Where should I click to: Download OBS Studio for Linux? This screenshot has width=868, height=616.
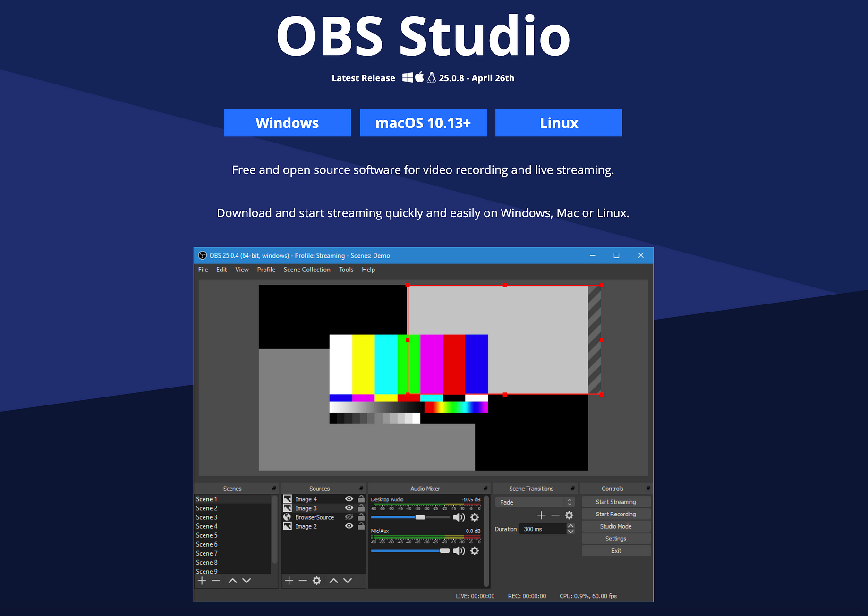pyautogui.click(x=559, y=123)
